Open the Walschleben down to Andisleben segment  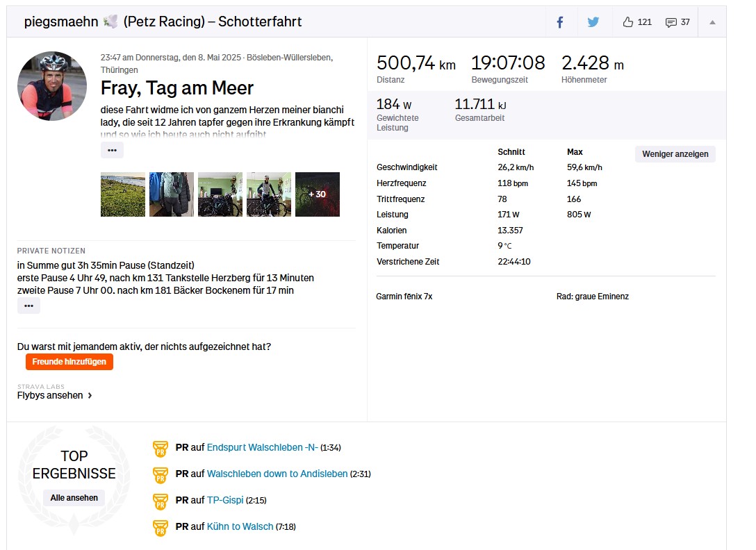[x=277, y=474]
